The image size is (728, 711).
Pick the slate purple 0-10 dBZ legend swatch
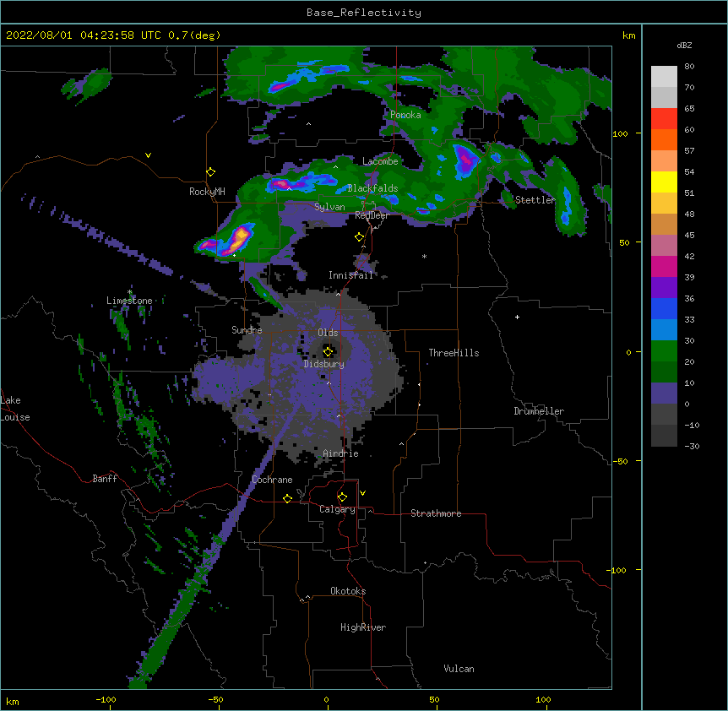coord(664,393)
